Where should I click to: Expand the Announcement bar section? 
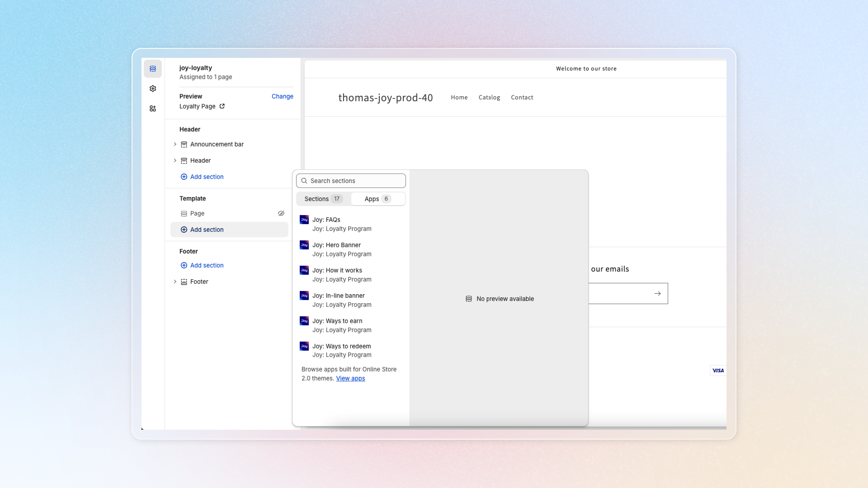(x=175, y=144)
